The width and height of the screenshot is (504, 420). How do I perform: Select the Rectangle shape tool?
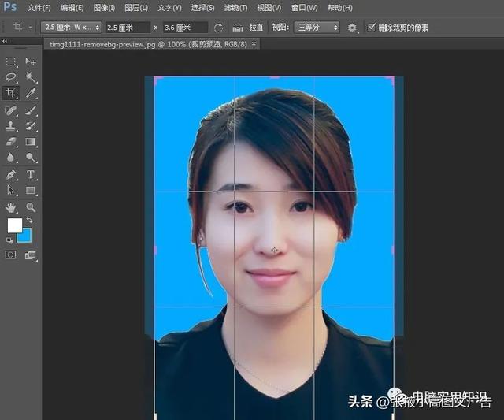click(31, 191)
